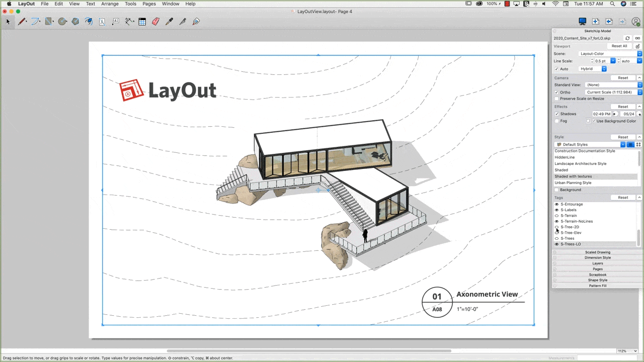Grab the Eraser tool
This screenshot has height=362, width=644.
pyautogui.click(x=155, y=21)
